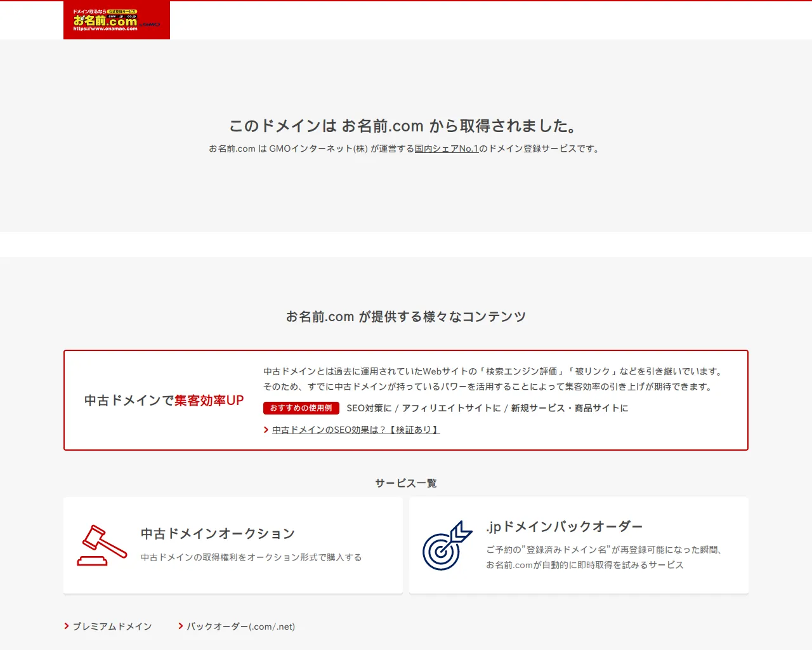Click heading お名前.com が提供する様々なコンテンツ
This screenshot has width=812, height=650.
coord(406,316)
